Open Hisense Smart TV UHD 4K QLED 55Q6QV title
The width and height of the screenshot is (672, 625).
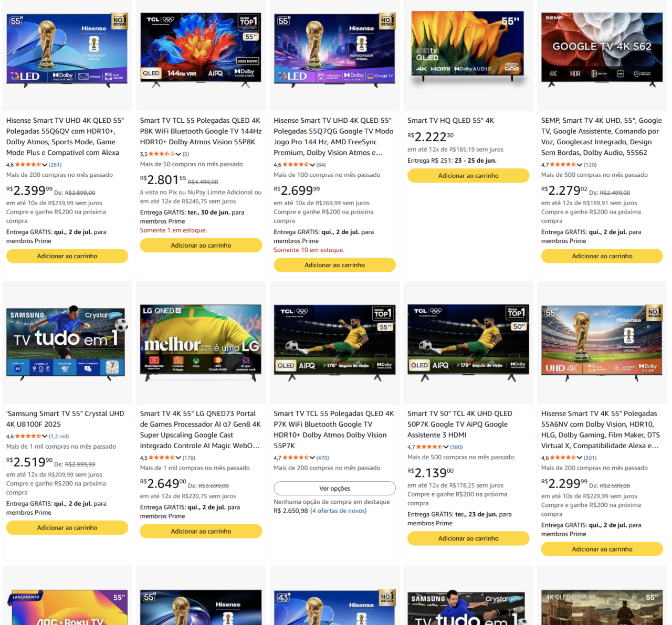65,136
